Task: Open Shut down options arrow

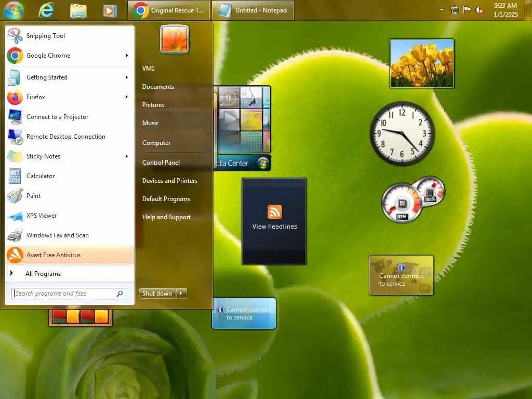Action: pos(181,294)
